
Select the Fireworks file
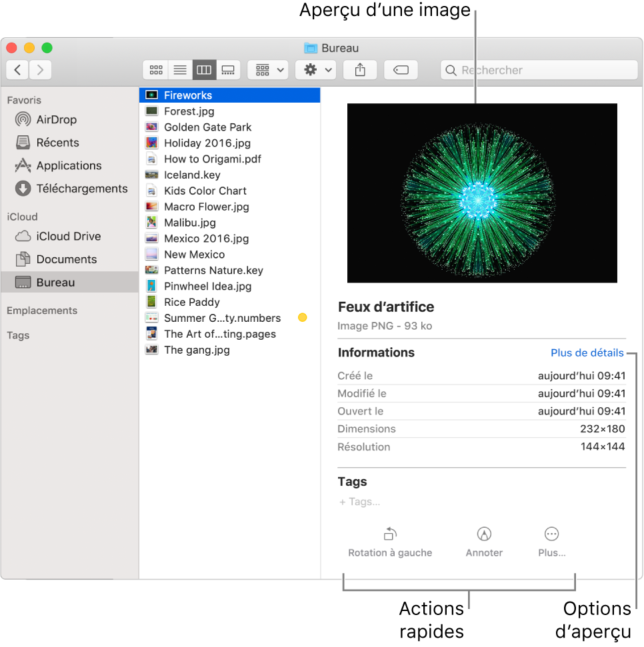pyautogui.click(x=229, y=95)
